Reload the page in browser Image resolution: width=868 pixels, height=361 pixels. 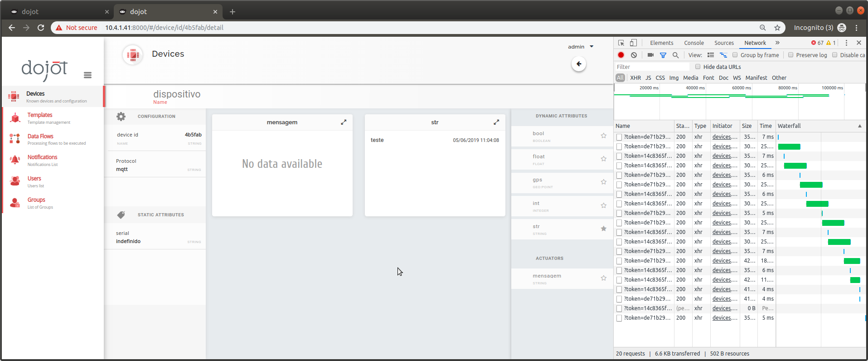click(41, 28)
